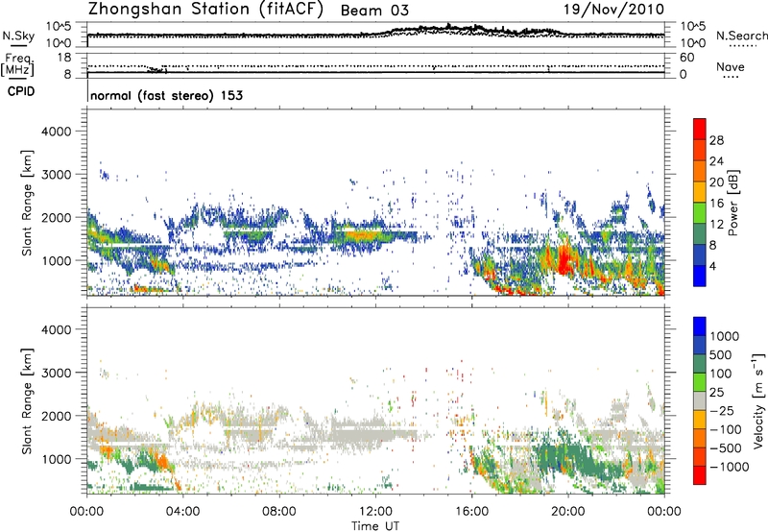Click the '24' tick on the power colorbar
This screenshot has height=532, width=768.
pos(716,161)
